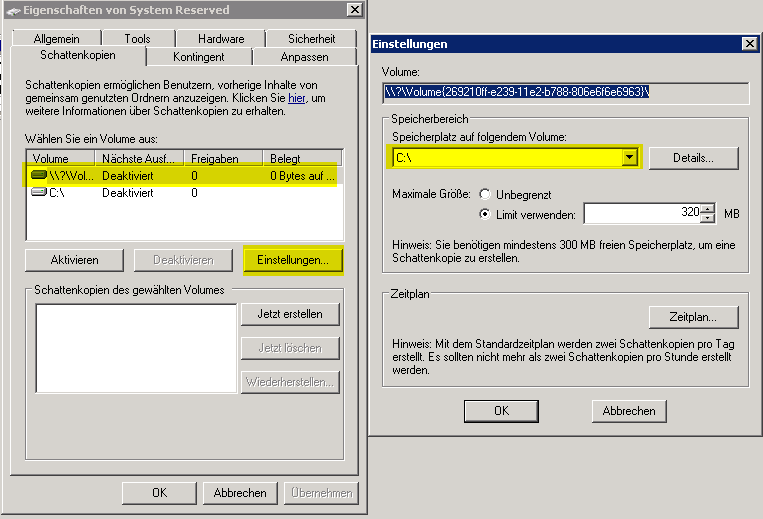The image size is (763, 519).
Task: Open the Zeitplan... button
Action: [693, 317]
